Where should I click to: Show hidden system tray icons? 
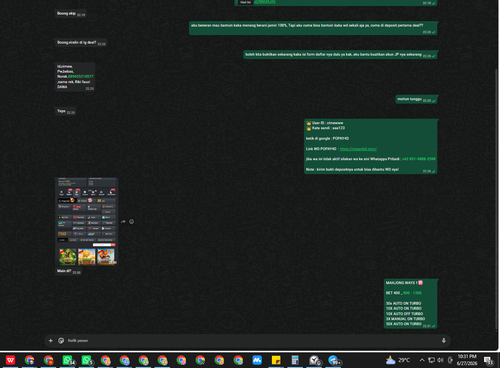pos(422,360)
